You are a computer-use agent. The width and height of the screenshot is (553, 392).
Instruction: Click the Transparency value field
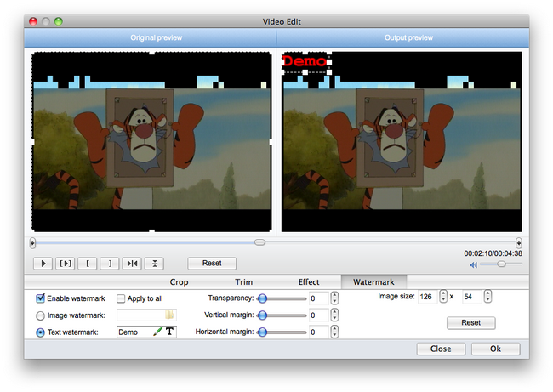coord(319,298)
